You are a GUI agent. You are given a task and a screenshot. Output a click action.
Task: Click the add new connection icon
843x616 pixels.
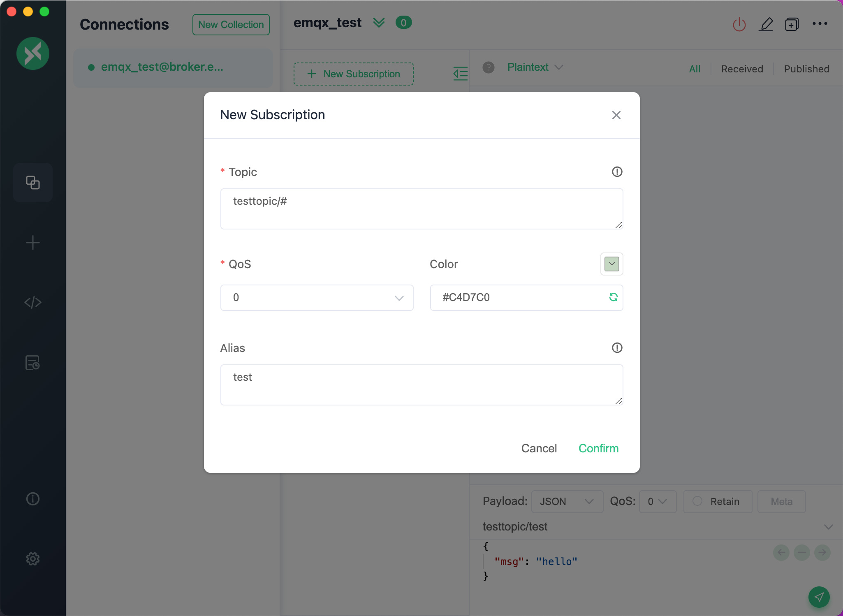coord(33,242)
